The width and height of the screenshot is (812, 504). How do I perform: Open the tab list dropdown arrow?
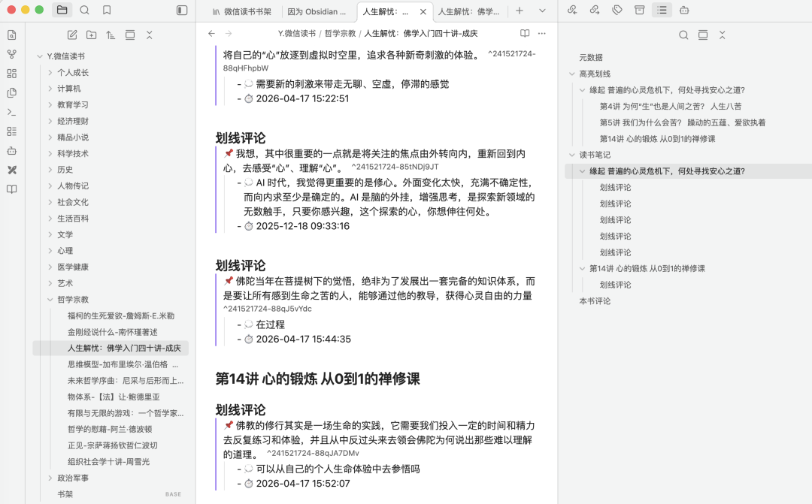pos(542,11)
